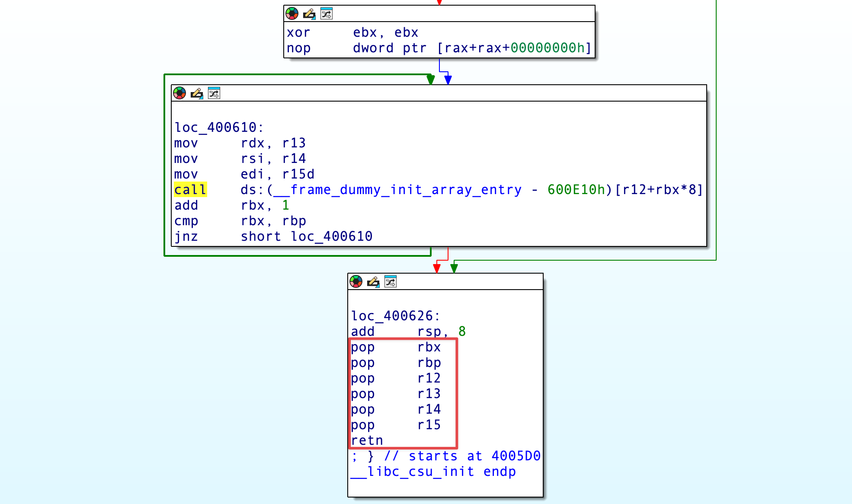Click edit pencil icon in loc_400610 block

[197, 93]
